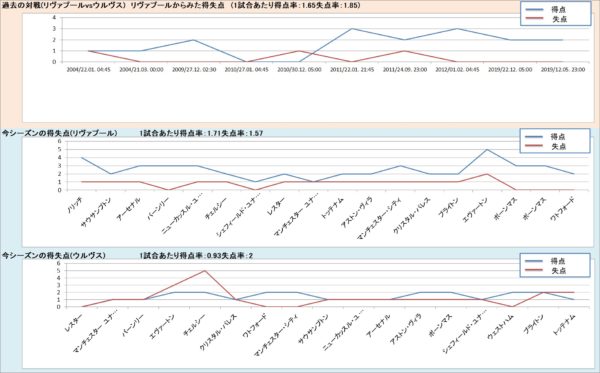Click the title 過去の対戦(リヴァプールvsウルヴス)

[64, 5]
